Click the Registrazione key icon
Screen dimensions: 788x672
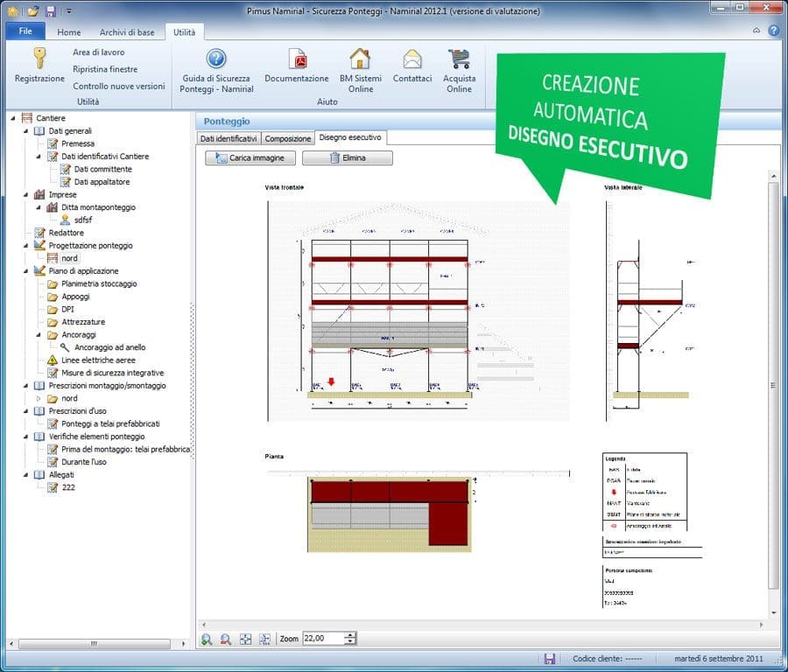coord(39,59)
